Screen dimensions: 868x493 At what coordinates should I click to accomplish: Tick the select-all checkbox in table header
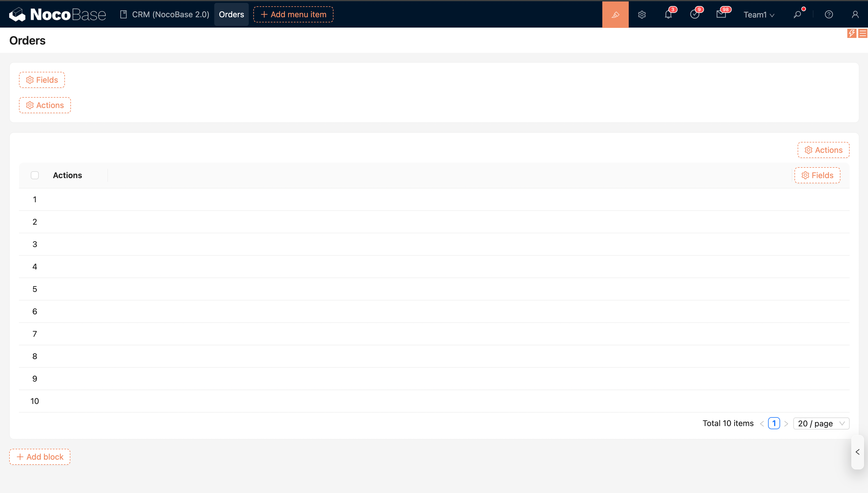pos(34,175)
